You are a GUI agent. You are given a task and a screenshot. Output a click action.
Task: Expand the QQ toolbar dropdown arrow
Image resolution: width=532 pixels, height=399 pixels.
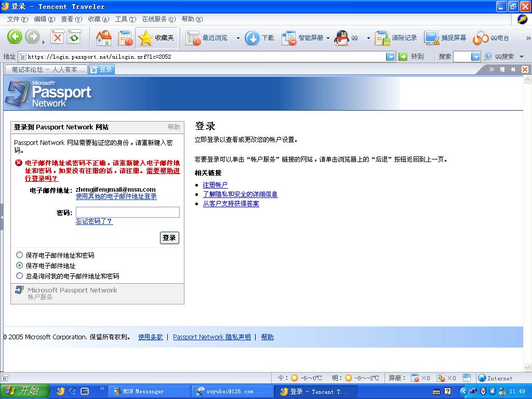click(x=368, y=38)
